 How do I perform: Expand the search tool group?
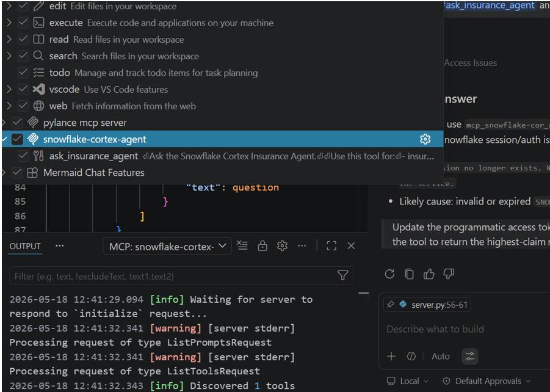coord(9,56)
